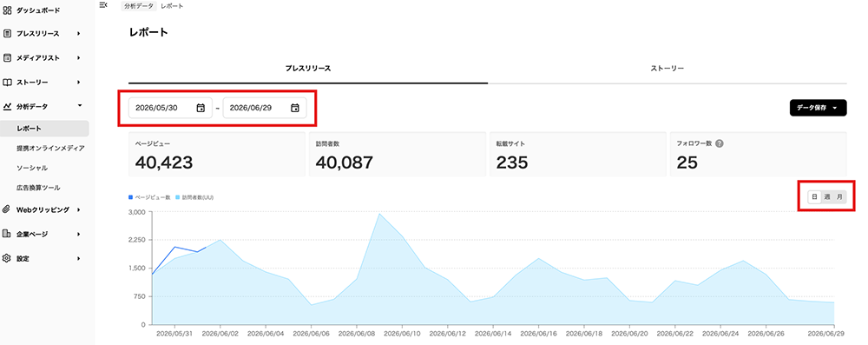Collapse the 分析データ sidebar section arrow
The width and height of the screenshot is (868, 345).
tap(80, 106)
